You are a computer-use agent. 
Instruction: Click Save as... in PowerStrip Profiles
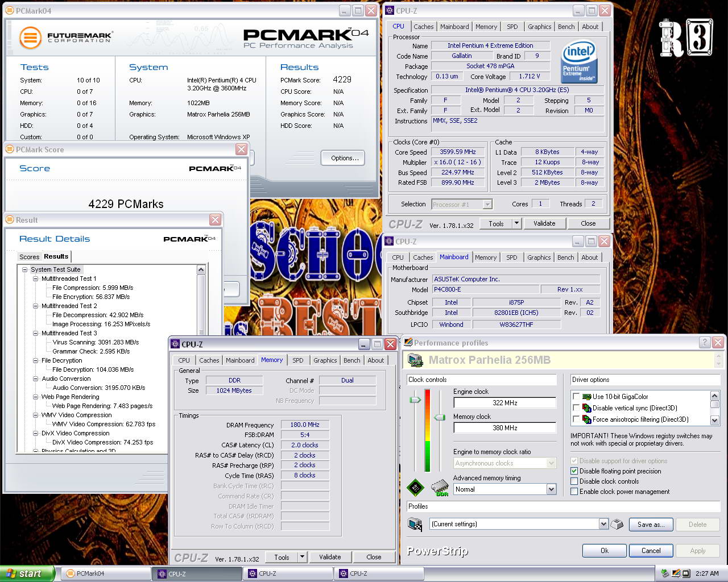click(651, 525)
